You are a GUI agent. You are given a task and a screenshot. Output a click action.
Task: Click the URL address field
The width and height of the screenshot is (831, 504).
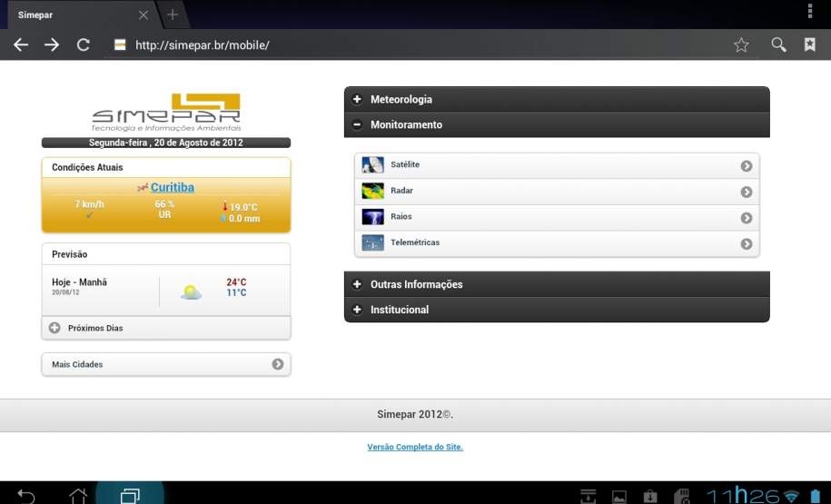pos(418,44)
